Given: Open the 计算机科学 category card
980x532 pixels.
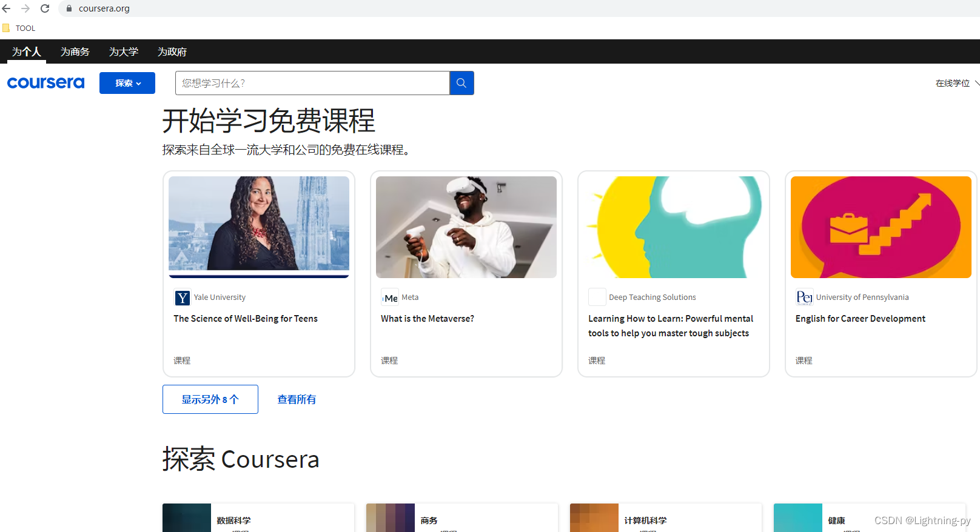Looking at the screenshot, I should 666,518.
